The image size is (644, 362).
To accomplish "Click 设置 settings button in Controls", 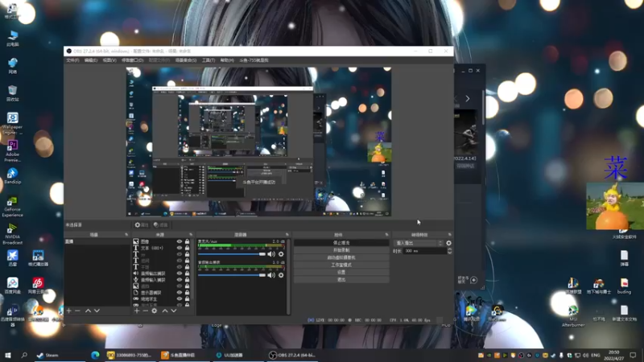I will pyautogui.click(x=341, y=272).
